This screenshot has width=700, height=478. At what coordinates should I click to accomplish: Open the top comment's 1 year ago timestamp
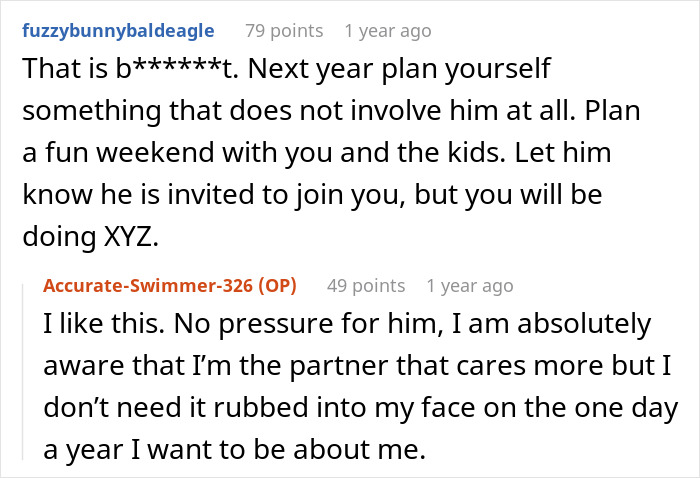(x=388, y=31)
